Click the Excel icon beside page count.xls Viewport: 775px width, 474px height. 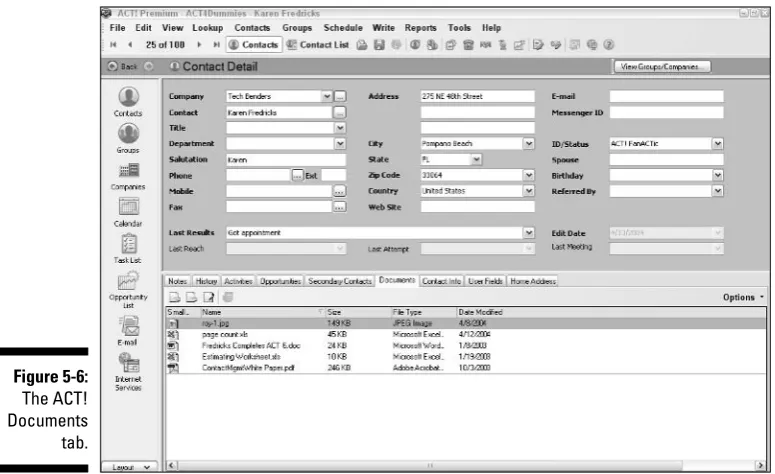(173, 335)
